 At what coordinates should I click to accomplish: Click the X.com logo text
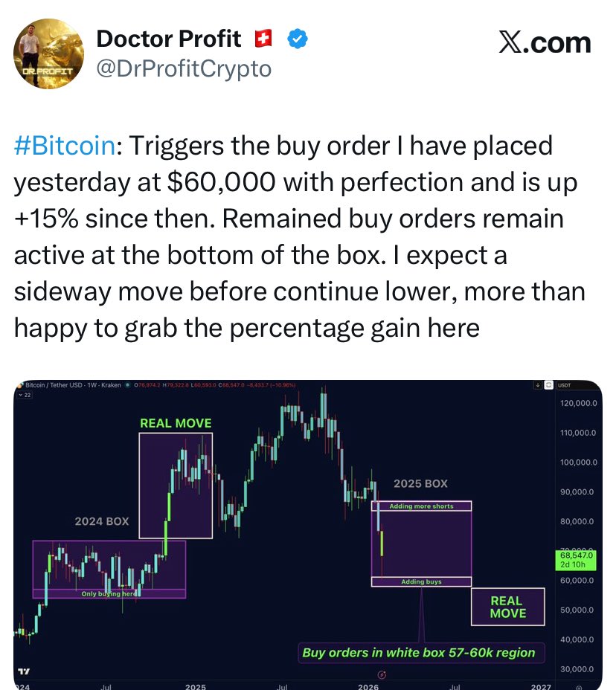pos(545,42)
